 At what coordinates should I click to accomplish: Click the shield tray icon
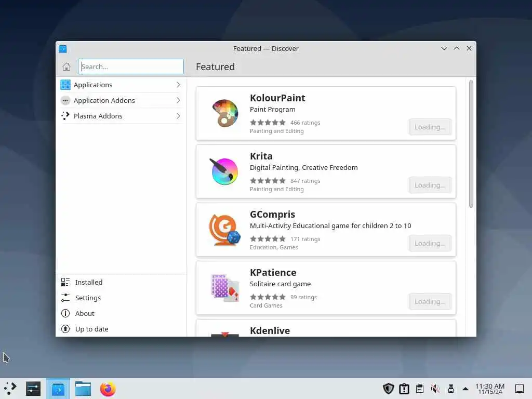click(388, 389)
